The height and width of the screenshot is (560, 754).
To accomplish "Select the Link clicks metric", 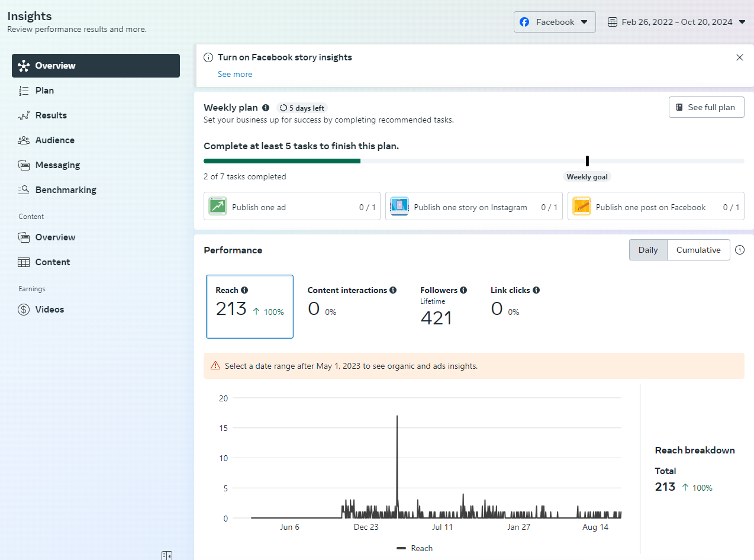I will (x=515, y=302).
